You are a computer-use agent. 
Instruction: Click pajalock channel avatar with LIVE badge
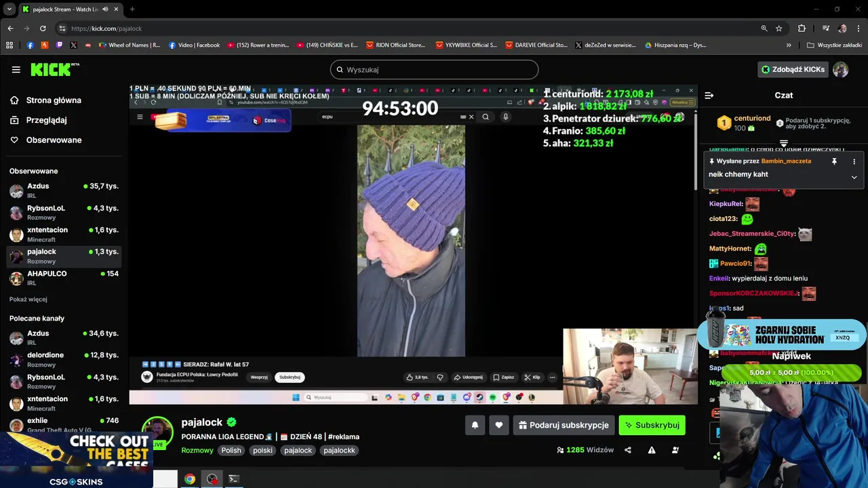pos(157,432)
